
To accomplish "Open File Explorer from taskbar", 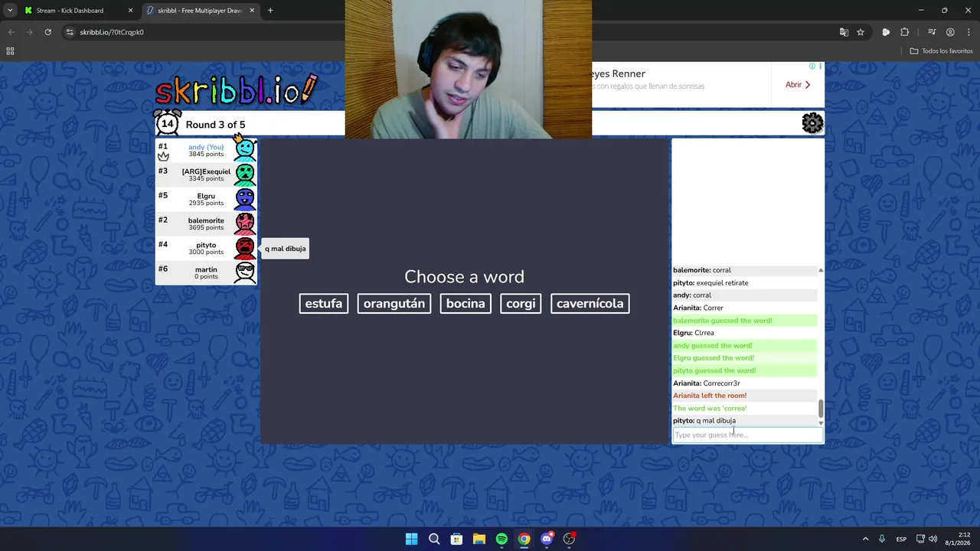I will point(479,539).
